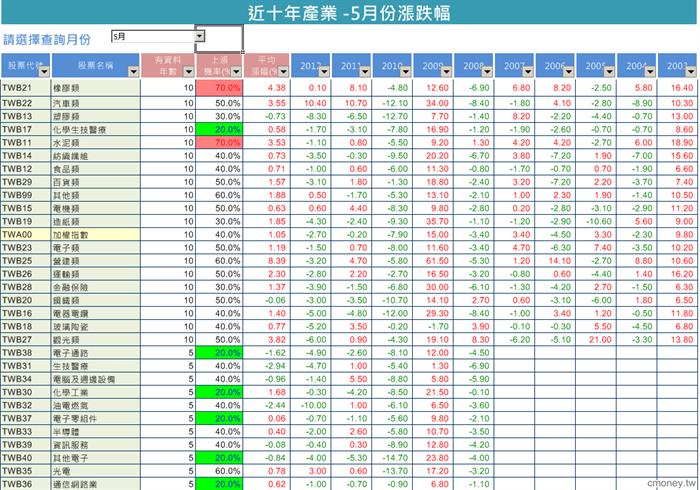The height and width of the screenshot is (490, 700).
Task: Open filter dropdown for 2005 column
Action: pos(609,72)
